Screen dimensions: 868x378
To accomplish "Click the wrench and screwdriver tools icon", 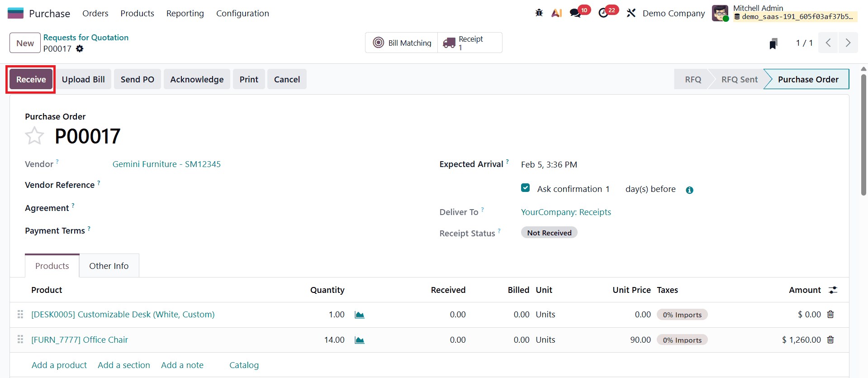I will click(x=631, y=13).
